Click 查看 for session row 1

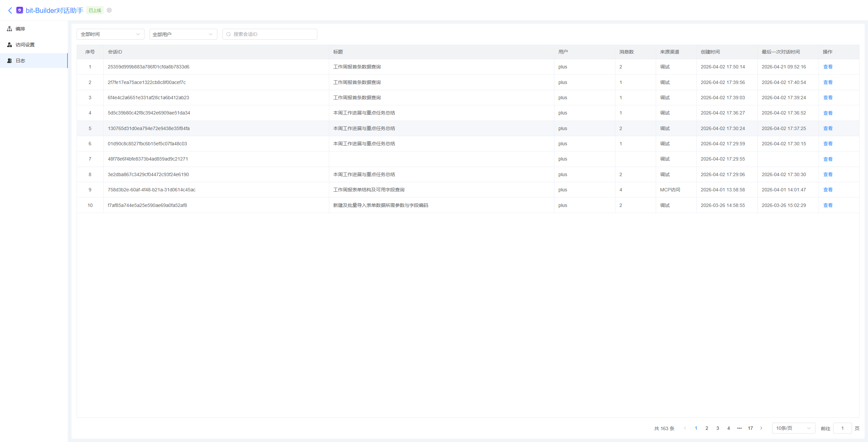click(x=828, y=67)
